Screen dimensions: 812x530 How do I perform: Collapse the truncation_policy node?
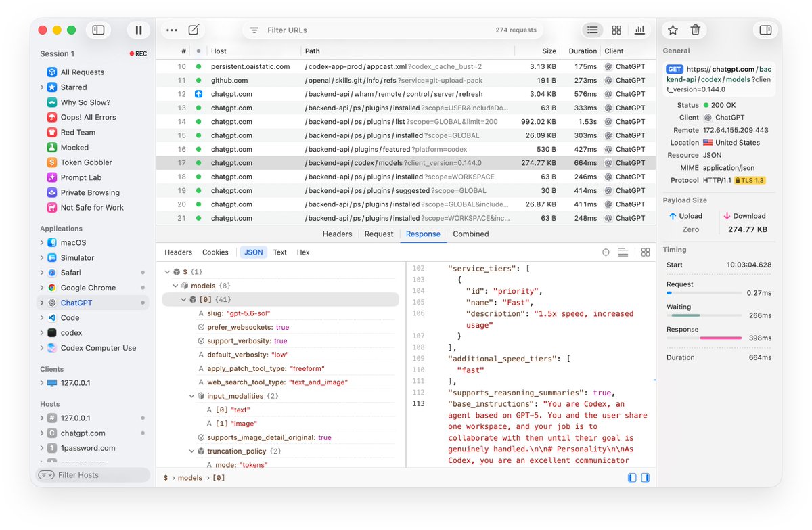192,451
